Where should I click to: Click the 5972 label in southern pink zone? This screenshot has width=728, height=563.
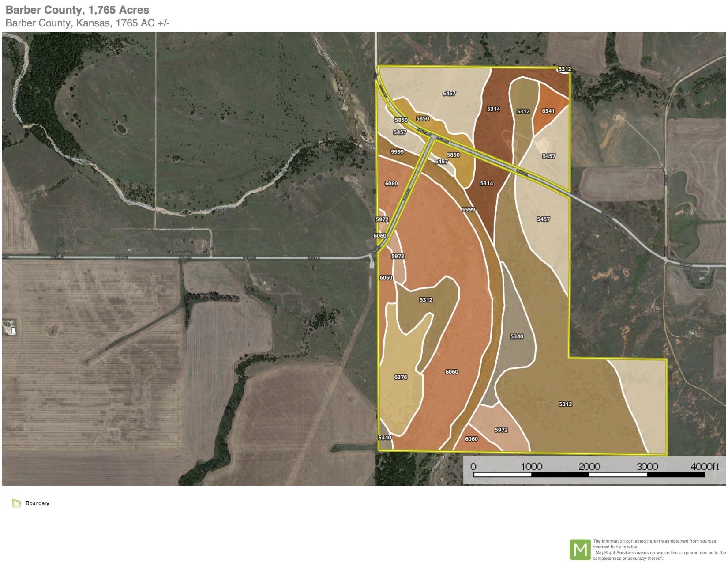point(501,430)
